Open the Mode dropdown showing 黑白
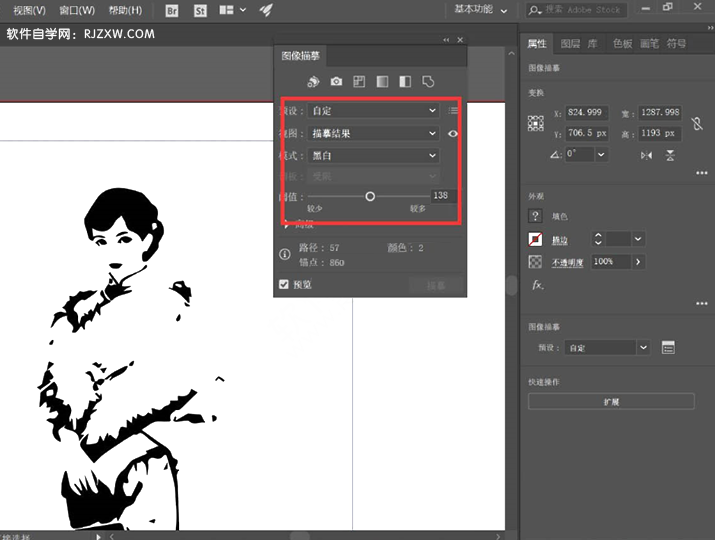Image resolution: width=715 pixels, height=540 pixels. click(x=373, y=156)
